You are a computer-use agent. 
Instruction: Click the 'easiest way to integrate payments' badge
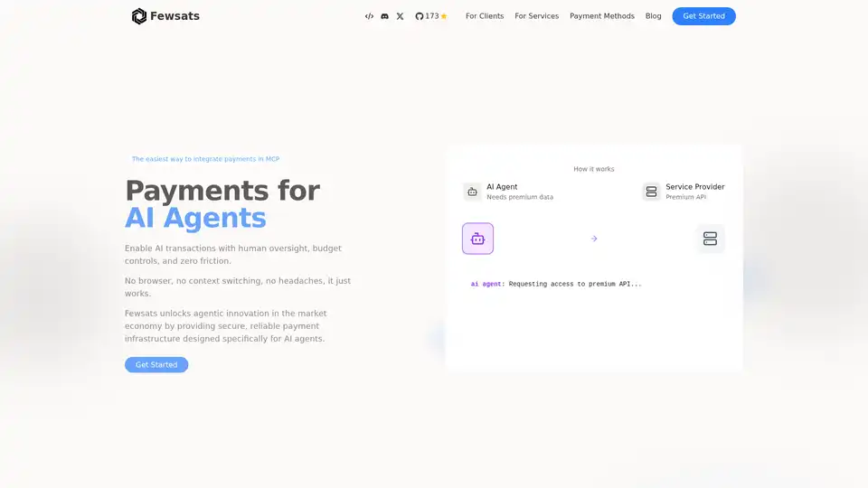tap(205, 159)
